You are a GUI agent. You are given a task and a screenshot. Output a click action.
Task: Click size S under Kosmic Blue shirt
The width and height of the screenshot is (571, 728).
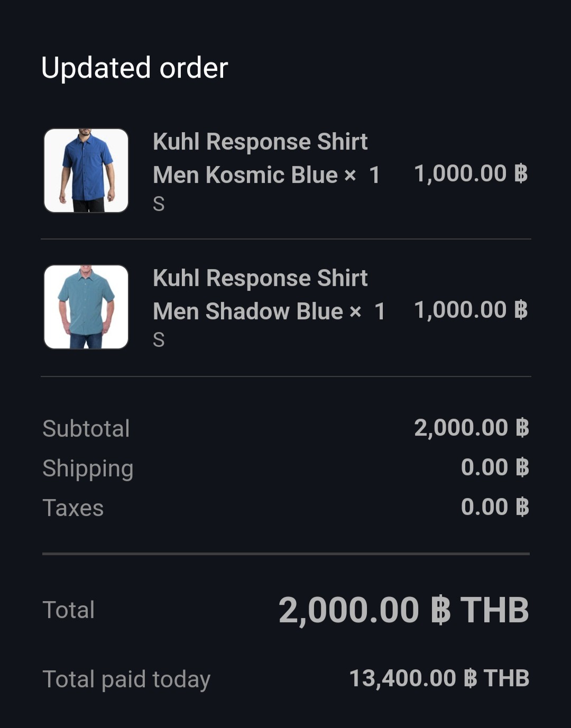tap(159, 204)
